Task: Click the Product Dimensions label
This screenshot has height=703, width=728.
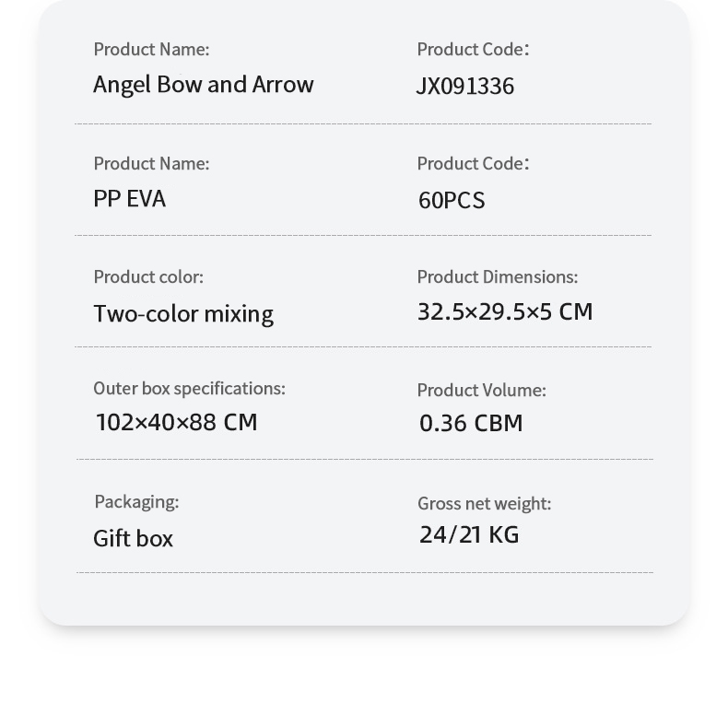Action: coord(497,276)
